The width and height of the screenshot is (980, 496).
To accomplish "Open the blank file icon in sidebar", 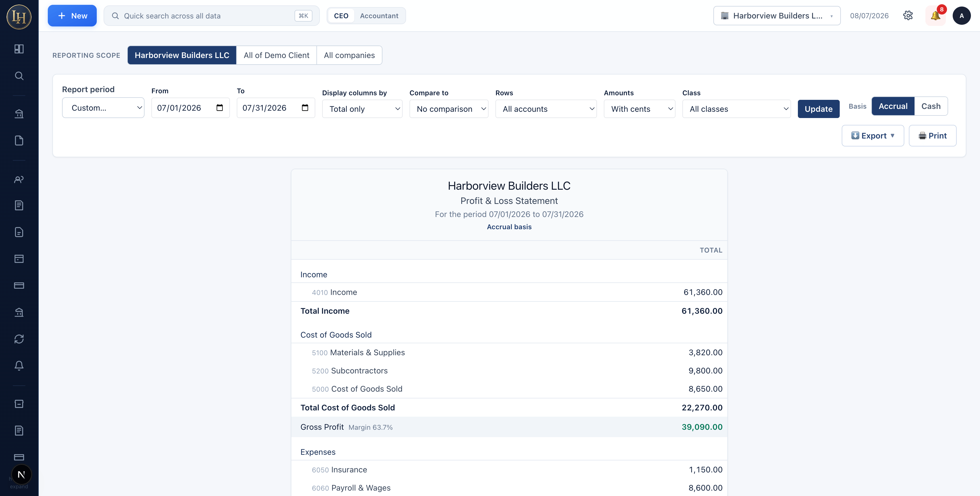I will 19,140.
